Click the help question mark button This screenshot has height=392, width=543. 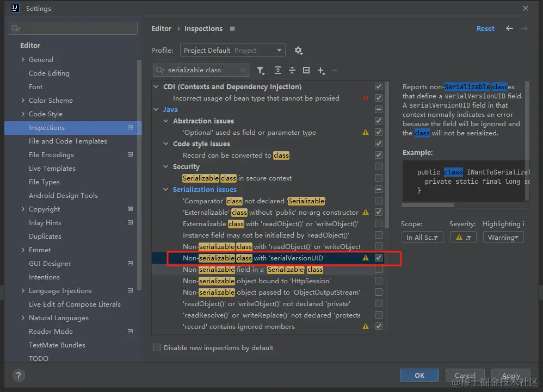click(18, 375)
